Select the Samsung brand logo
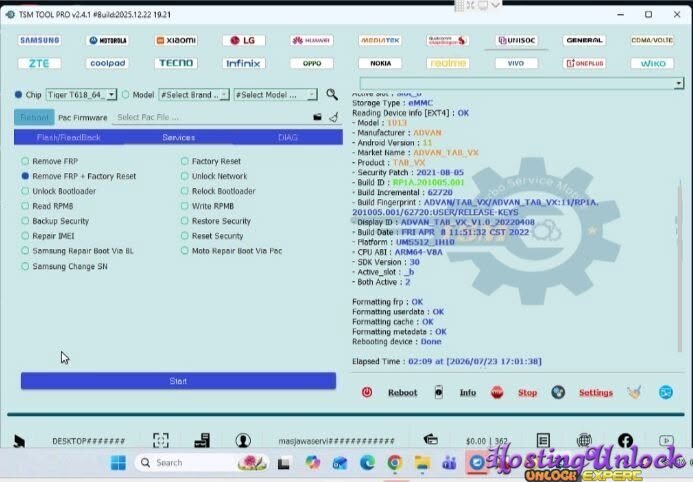 40,40
